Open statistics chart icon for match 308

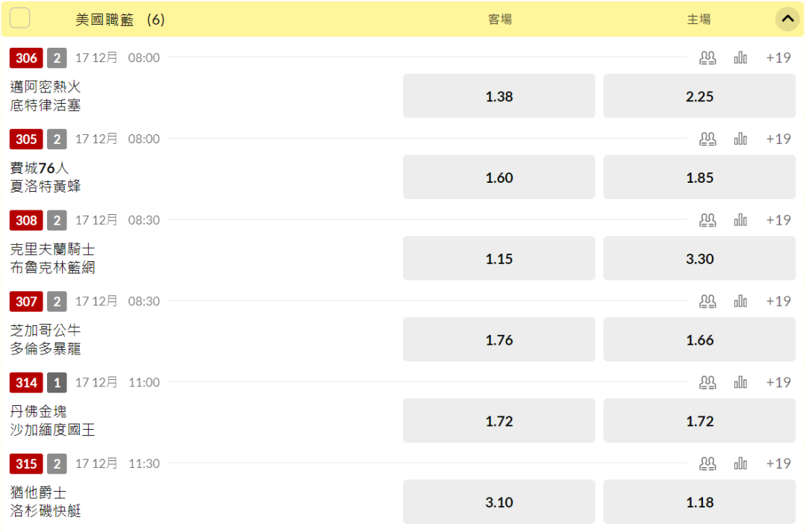click(740, 220)
